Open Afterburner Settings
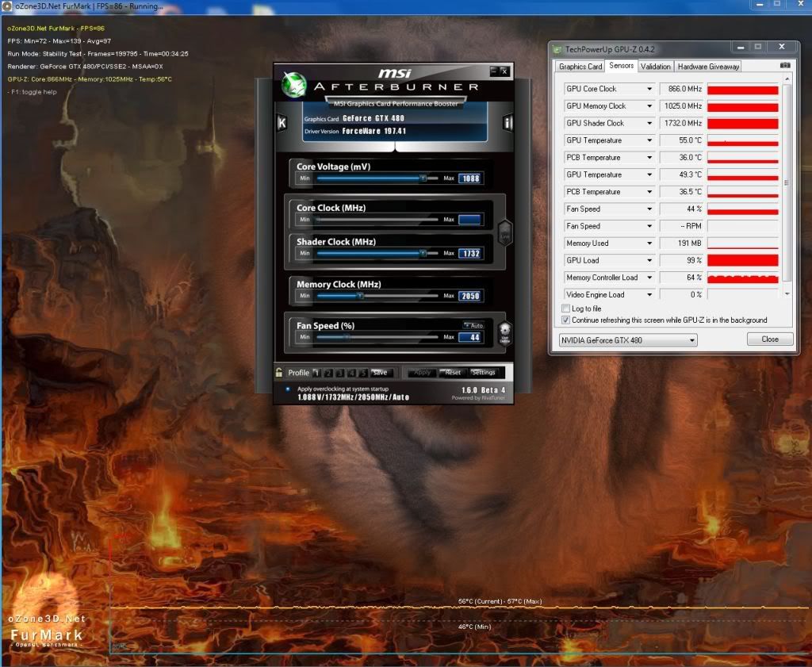 [x=483, y=373]
